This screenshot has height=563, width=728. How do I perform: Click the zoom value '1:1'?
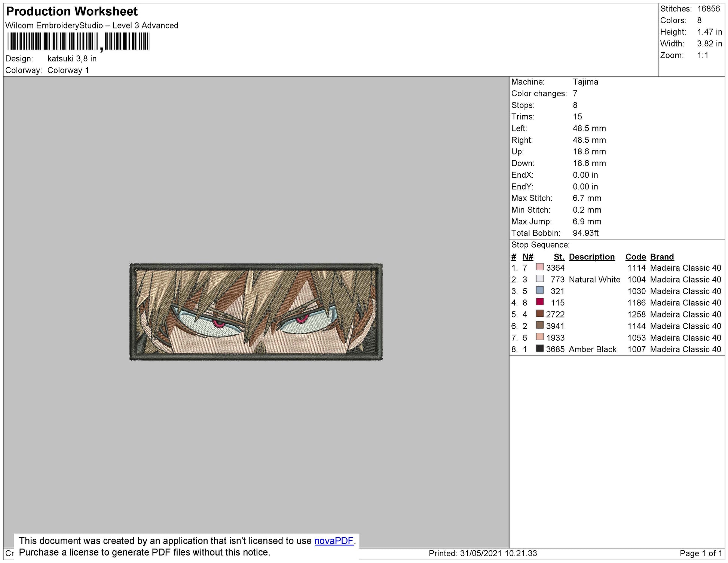pyautogui.click(x=703, y=55)
